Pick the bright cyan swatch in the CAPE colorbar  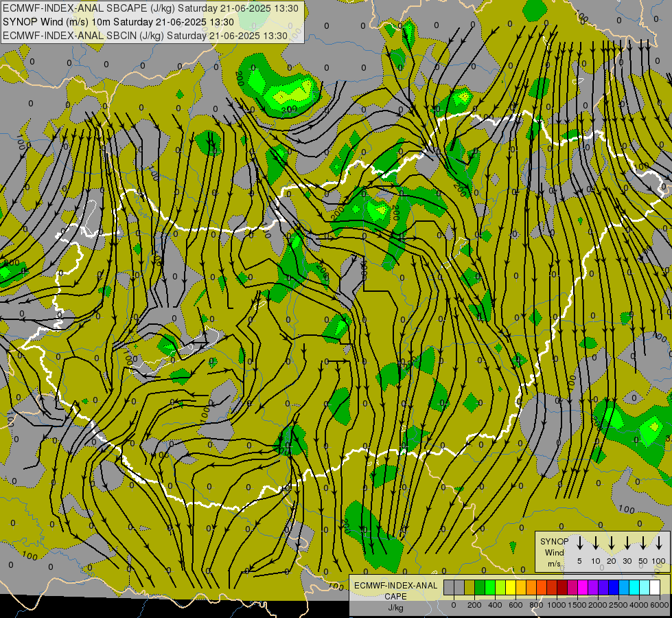634,588
